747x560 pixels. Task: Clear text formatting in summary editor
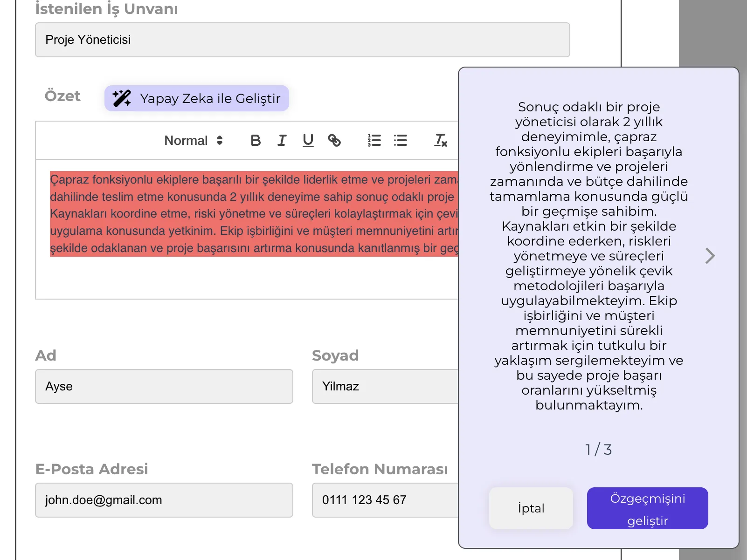coord(440,140)
